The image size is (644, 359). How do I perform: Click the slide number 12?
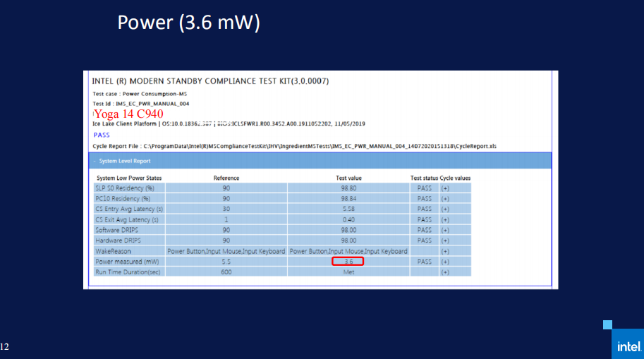pos(4,347)
